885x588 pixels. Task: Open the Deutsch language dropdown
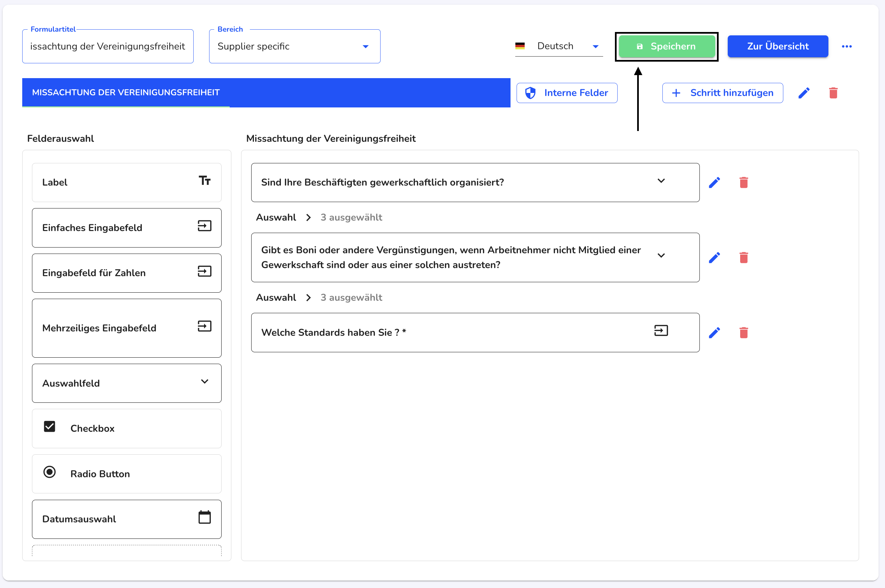(559, 46)
